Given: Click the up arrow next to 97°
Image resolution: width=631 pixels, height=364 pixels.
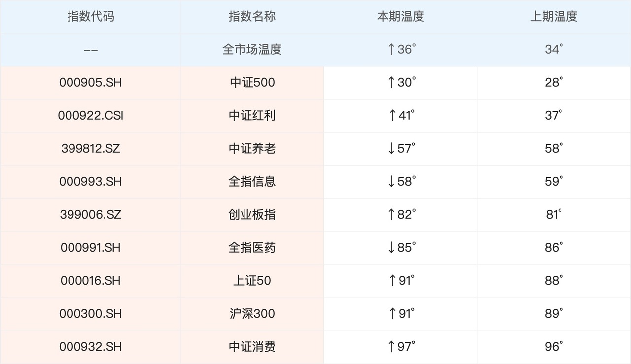Looking at the screenshot, I should (391, 347).
